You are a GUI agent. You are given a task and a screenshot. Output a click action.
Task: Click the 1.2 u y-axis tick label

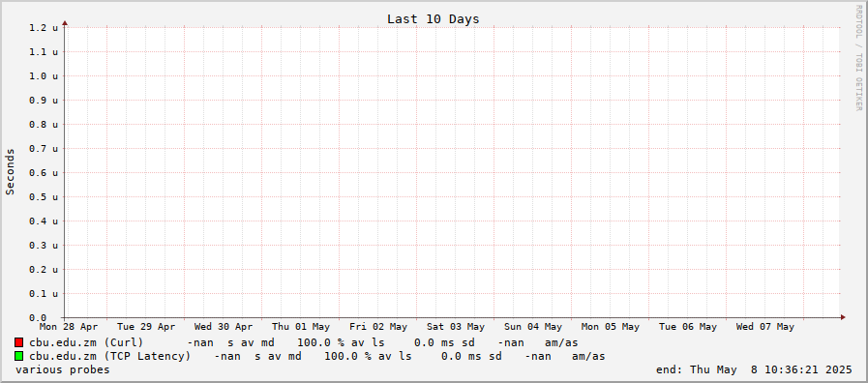click(x=44, y=27)
